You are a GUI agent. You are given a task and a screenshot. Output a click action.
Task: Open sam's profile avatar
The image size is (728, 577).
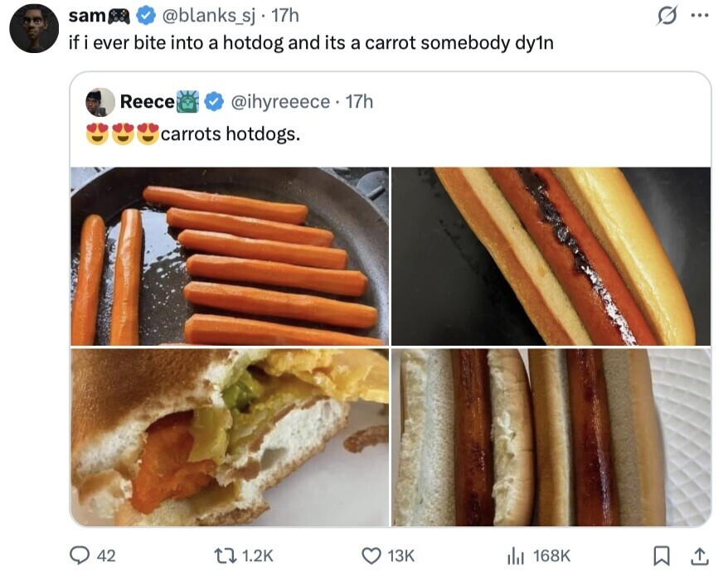pyautogui.click(x=34, y=27)
